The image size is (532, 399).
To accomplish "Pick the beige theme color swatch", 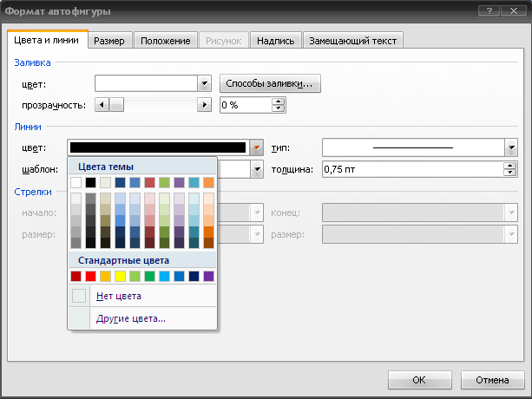I will (x=106, y=182).
